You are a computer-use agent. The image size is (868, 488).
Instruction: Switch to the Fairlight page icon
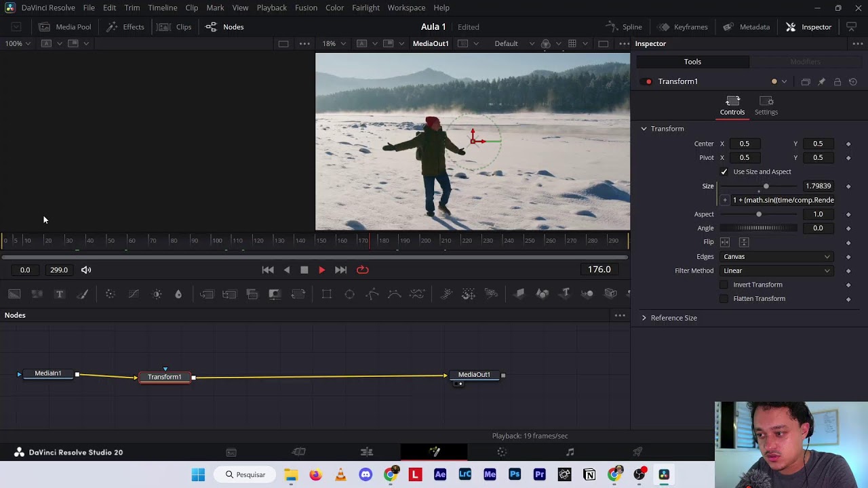click(x=570, y=452)
